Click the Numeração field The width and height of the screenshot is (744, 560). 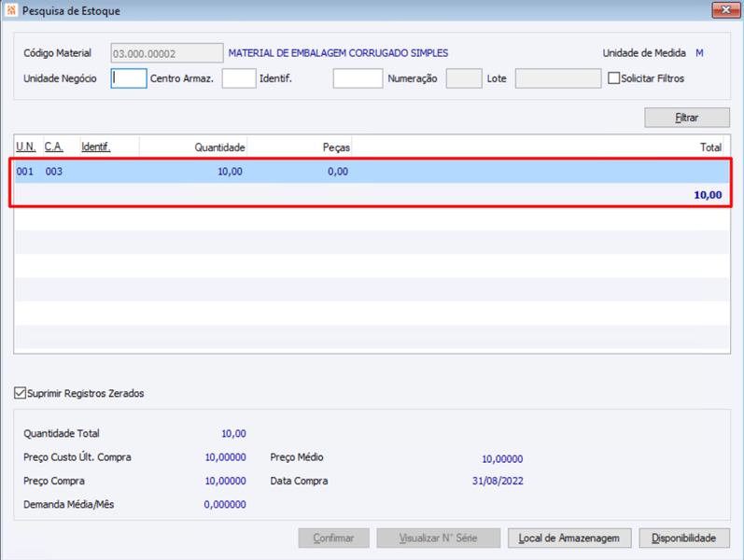(464, 78)
